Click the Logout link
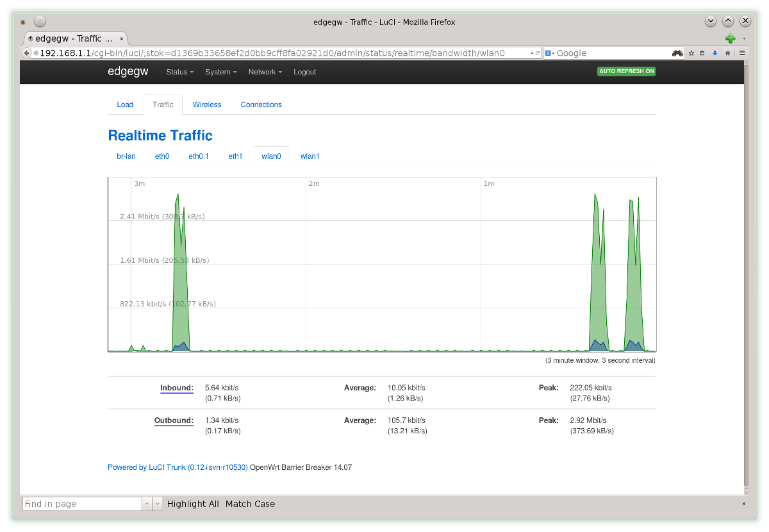Screen dimensions: 769x532 [x=304, y=72]
